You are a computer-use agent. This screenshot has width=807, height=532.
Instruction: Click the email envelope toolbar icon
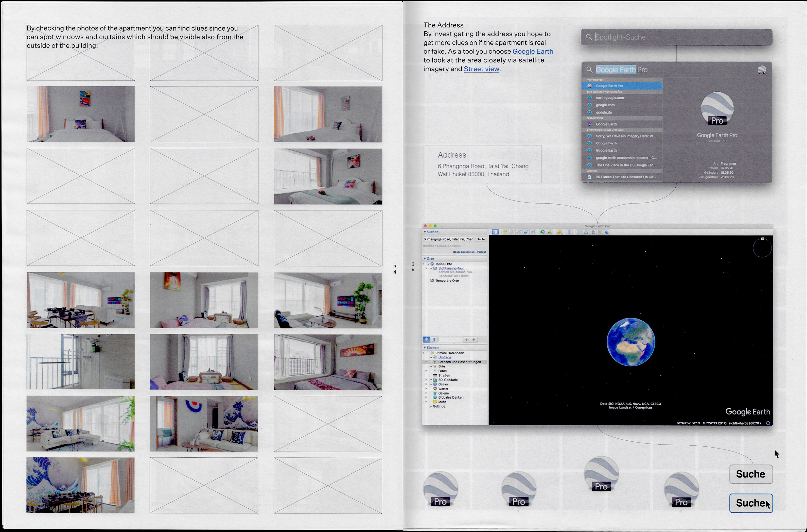pyautogui.click(x=579, y=232)
